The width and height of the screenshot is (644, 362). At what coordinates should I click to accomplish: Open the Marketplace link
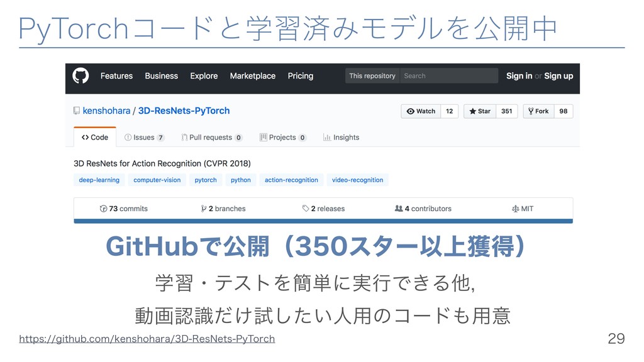[x=253, y=76]
